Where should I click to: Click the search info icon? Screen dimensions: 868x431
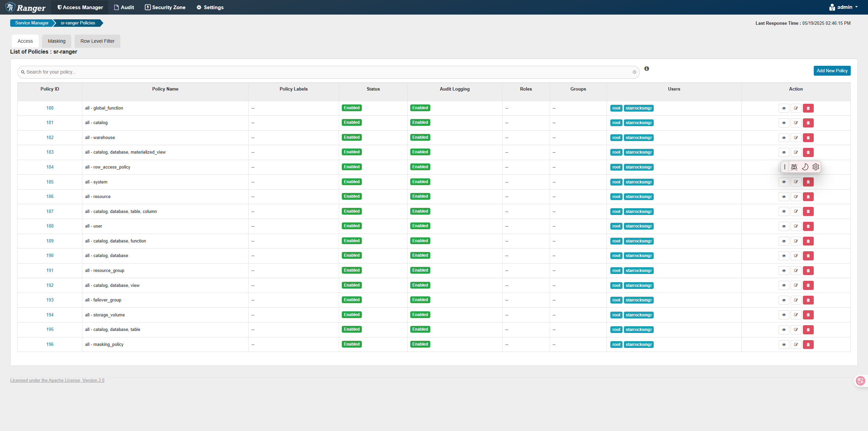pyautogui.click(x=647, y=69)
